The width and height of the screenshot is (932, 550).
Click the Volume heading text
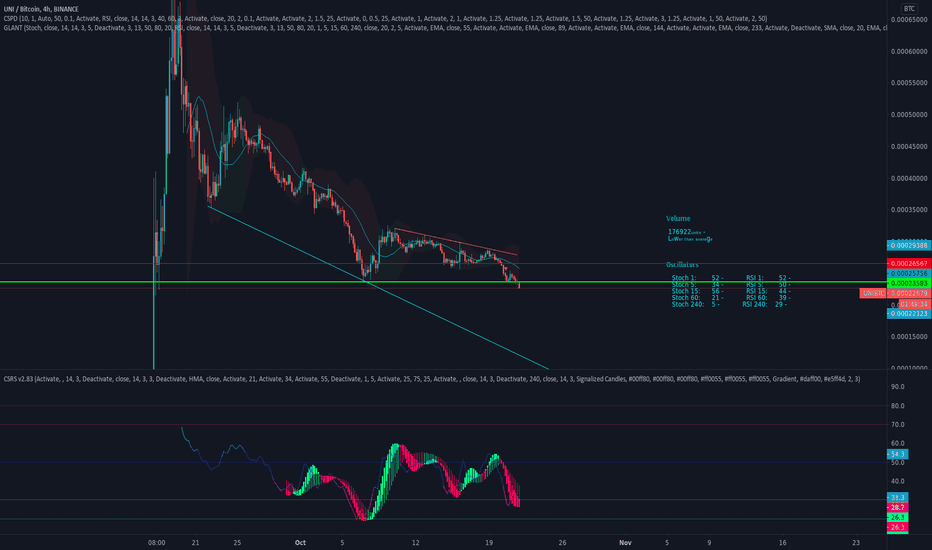pos(678,219)
